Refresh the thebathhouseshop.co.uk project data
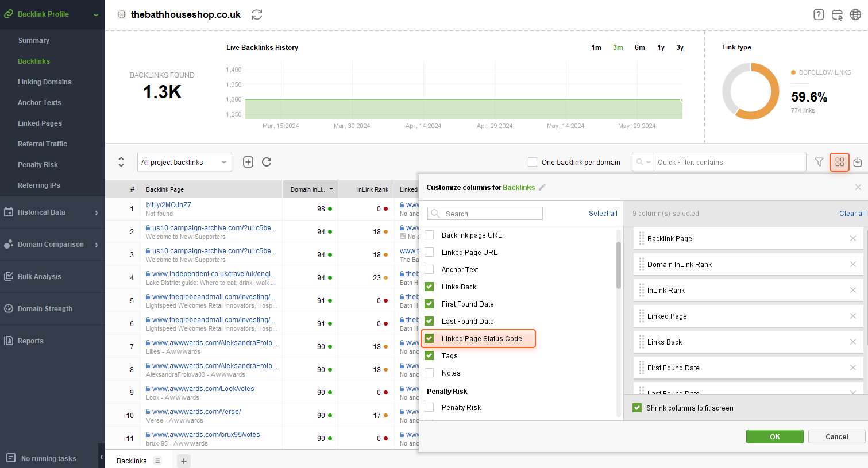Viewport: 868px width, 468px height. click(x=257, y=14)
